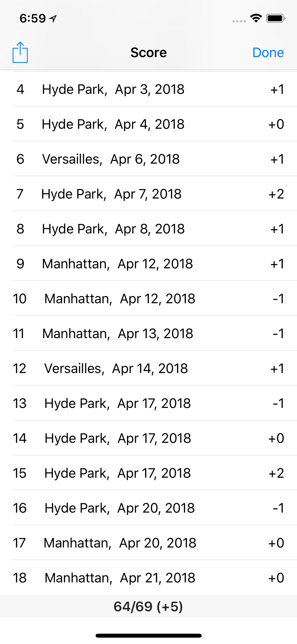Open round 13 Hyde Park row
This screenshot has width=297, height=644.
(x=148, y=403)
